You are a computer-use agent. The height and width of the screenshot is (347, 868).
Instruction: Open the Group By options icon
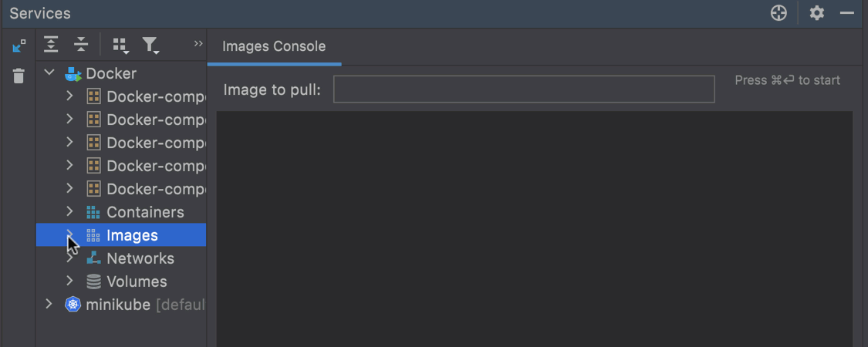pyautogui.click(x=120, y=45)
